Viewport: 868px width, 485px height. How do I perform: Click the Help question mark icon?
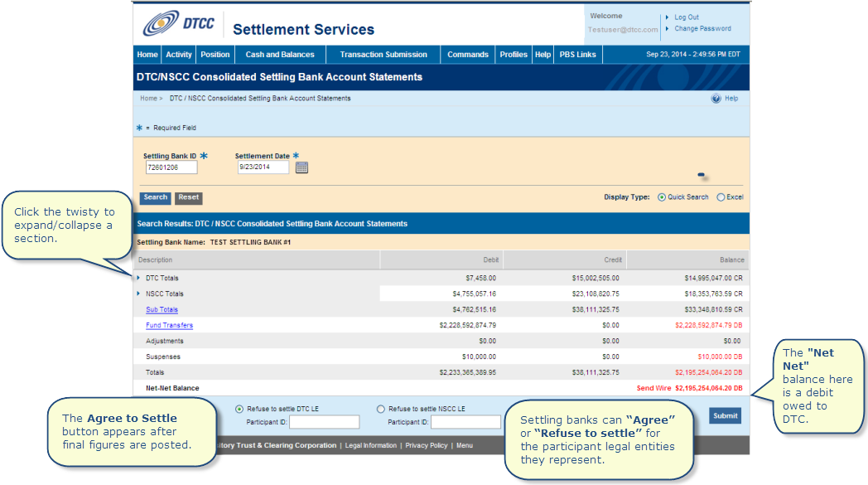point(716,99)
